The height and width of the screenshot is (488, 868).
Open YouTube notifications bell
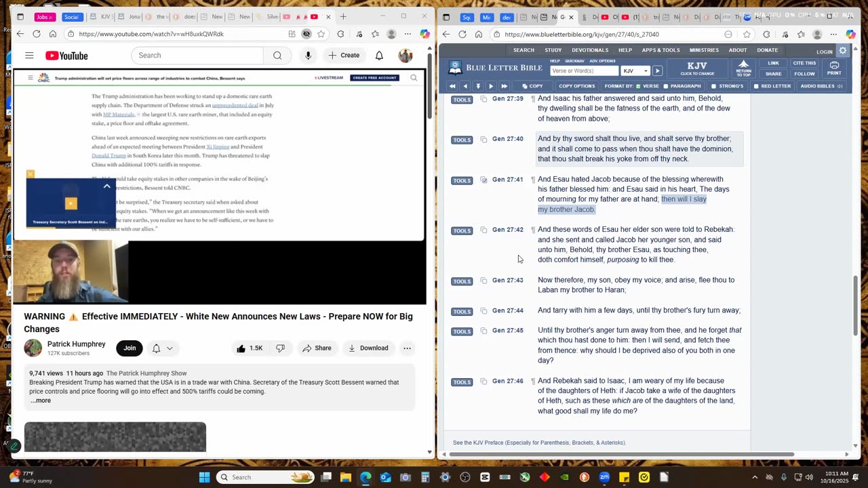[x=379, y=56]
